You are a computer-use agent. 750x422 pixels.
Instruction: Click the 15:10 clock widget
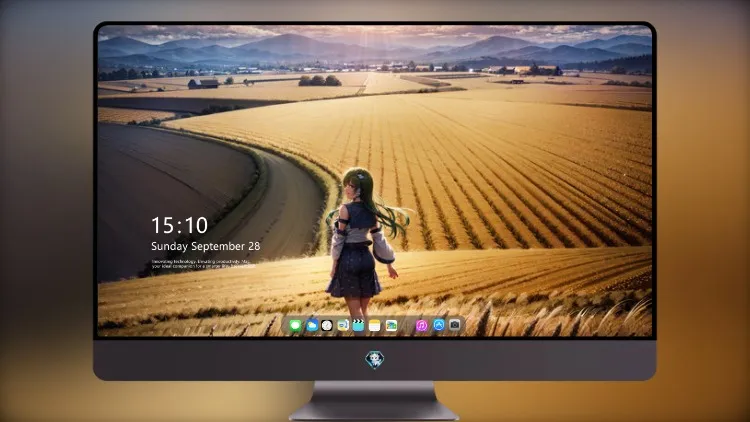point(179,225)
